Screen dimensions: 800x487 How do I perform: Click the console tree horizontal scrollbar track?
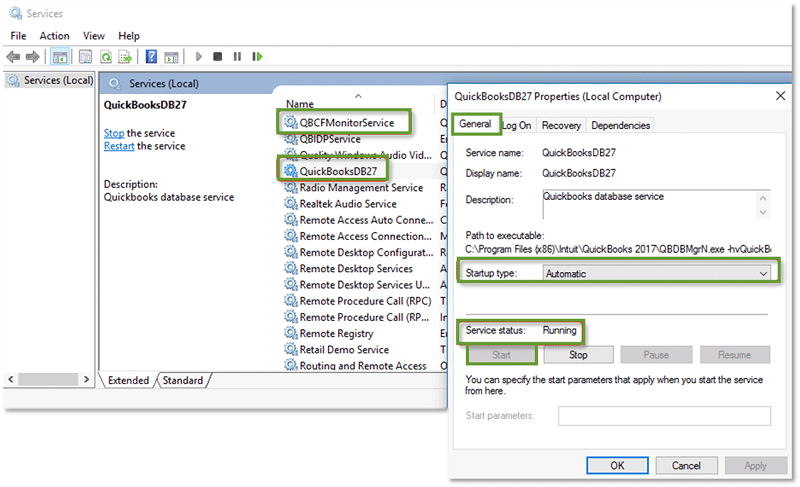click(48, 379)
